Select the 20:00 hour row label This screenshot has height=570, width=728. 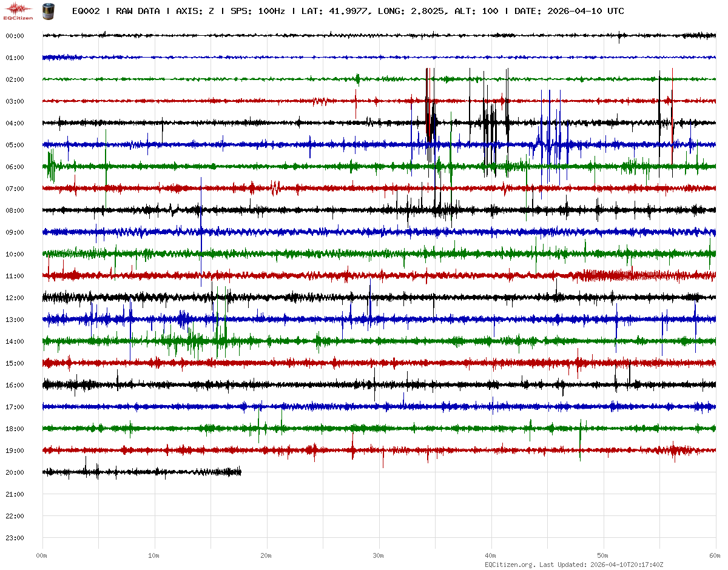pyautogui.click(x=15, y=472)
